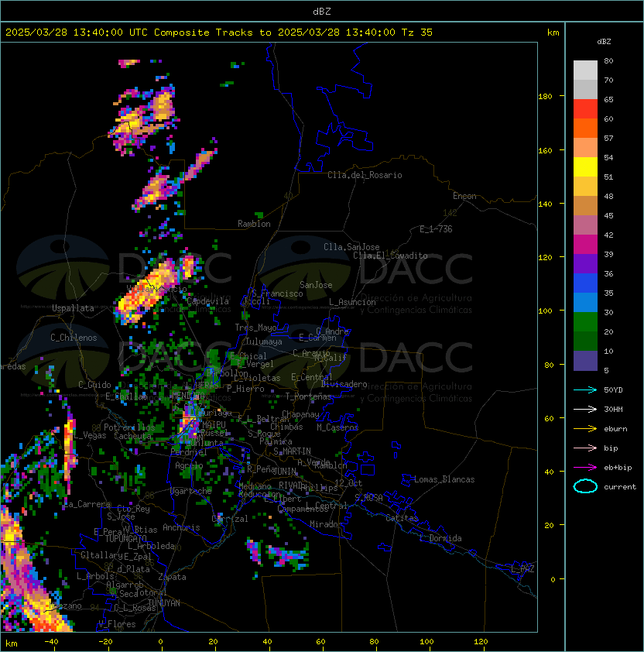Click the TUNUYAN map label

point(164,603)
